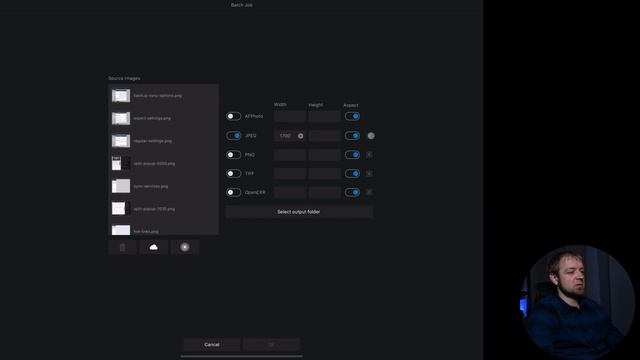The height and width of the screenshot is (360, 640).
Task: Click the Select output folder button
Action: point(299,212)
